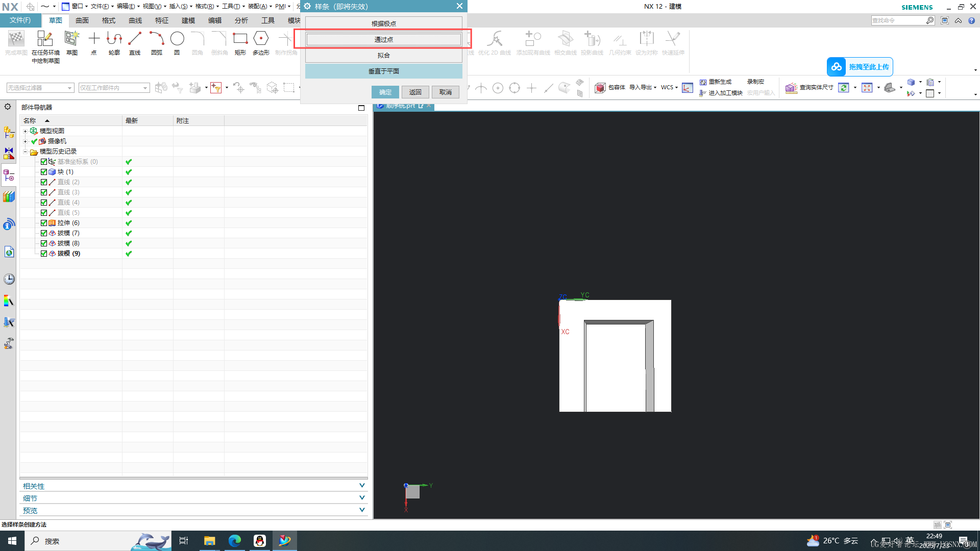
Task: Open the History clock sidebar icon
Action: click(x=9, y=279)
